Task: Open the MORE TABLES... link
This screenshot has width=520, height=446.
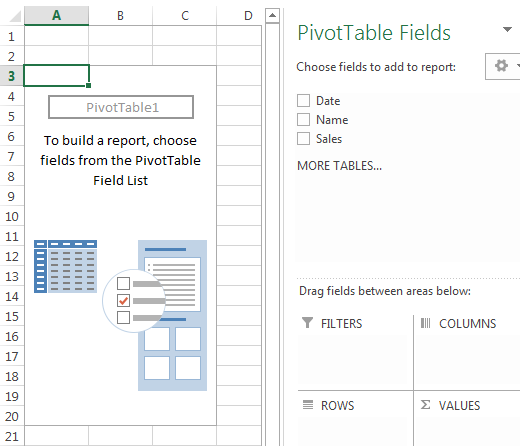Action: tap(339, 166)
